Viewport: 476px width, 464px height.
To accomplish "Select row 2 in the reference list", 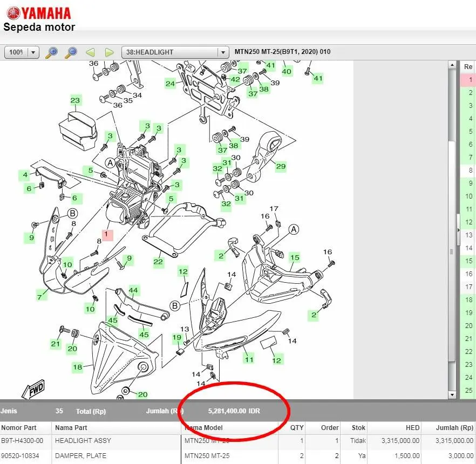I will click(x=468, y=93).
